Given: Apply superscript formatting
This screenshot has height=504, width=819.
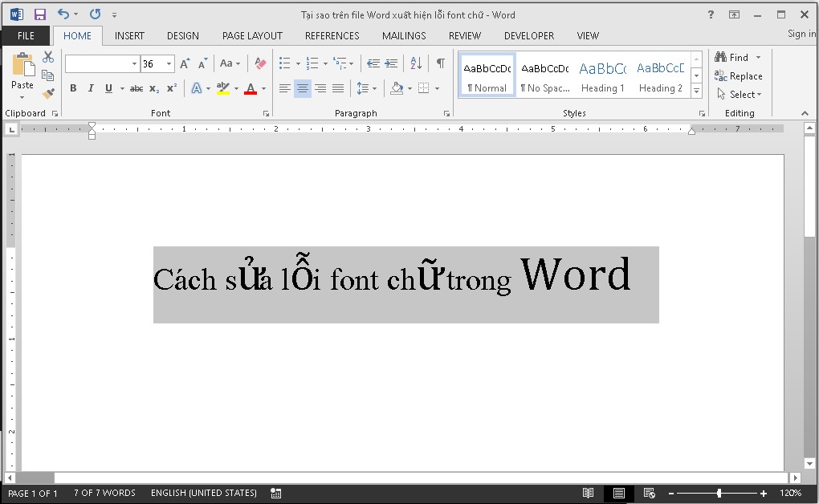Looking at the screenshot, I should click(171, 88).
